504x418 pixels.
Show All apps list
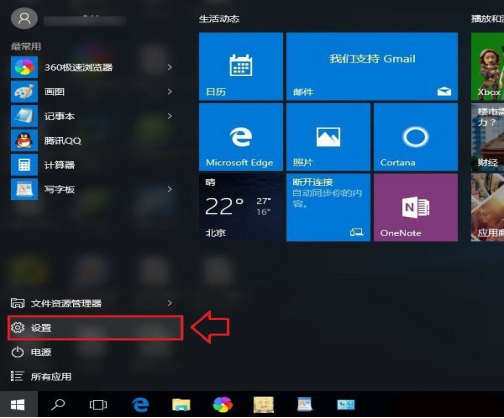[92, 377]
